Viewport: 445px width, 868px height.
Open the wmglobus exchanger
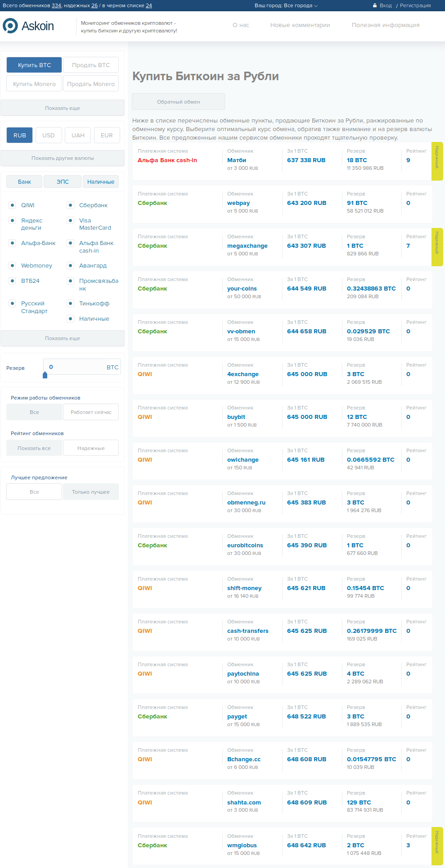click(x=242, y=845)
